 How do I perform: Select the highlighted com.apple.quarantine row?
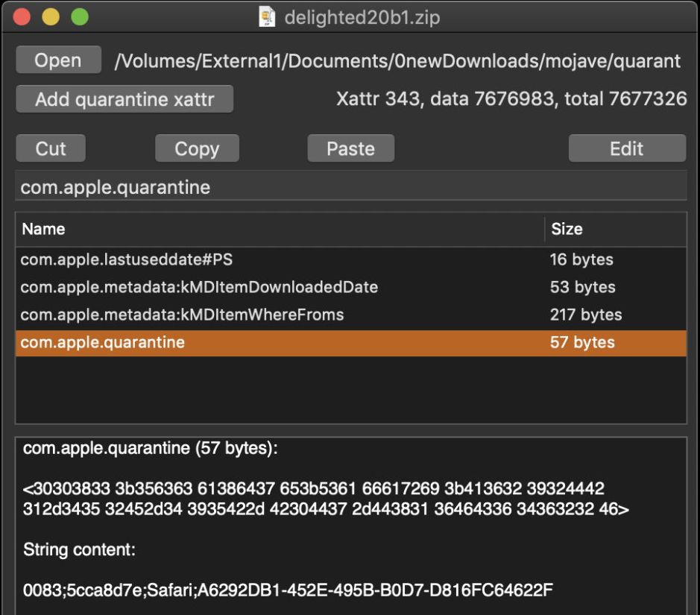pos(350,343)
